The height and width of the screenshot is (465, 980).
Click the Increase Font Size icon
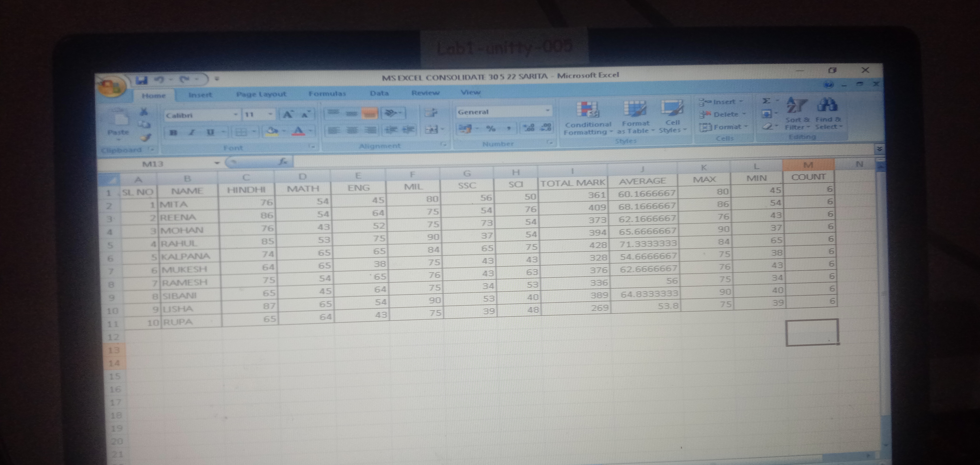(288, 114)
